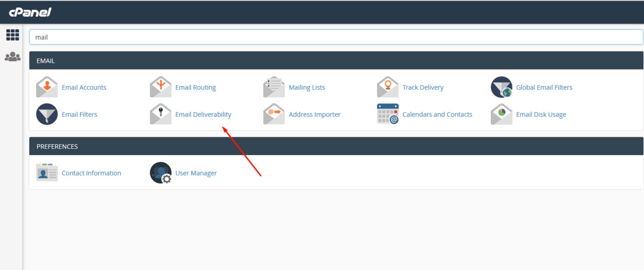Open the users group icon in sidebar

(x=13, y=57)
